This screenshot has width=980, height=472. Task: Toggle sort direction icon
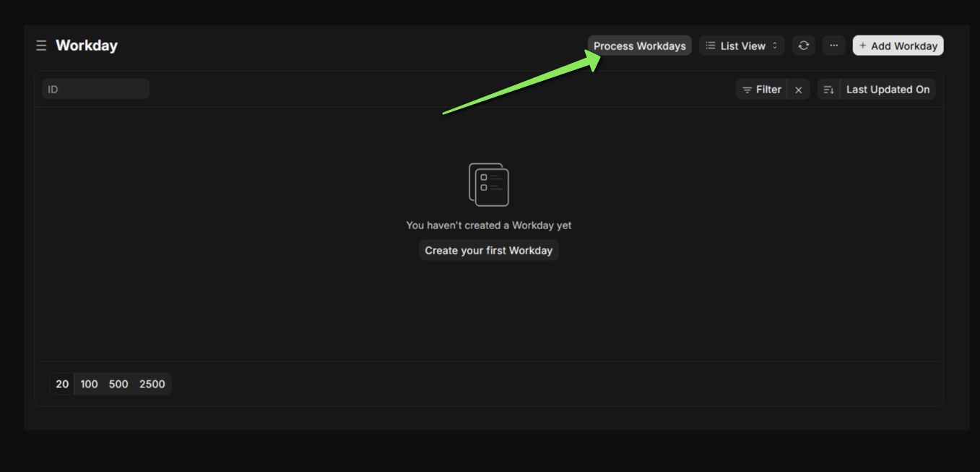coord(828,90)
